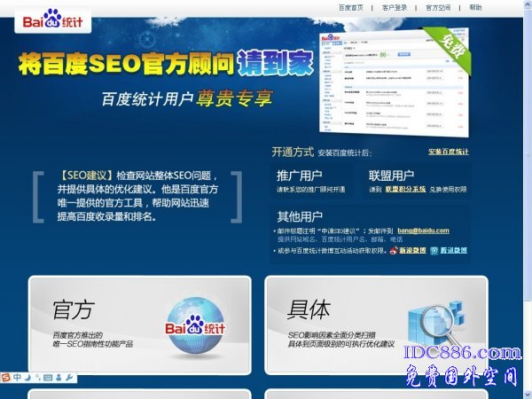Open 百度首页 in the top navigation
Image resolution: width=532 pixels, height=399 pixels.
[351, 7]
